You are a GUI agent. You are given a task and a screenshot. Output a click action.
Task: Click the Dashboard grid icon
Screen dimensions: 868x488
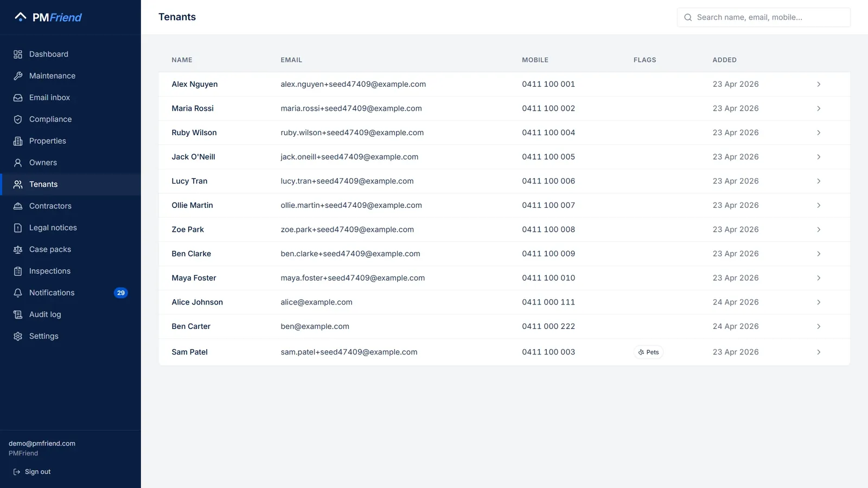click(18, 54)
